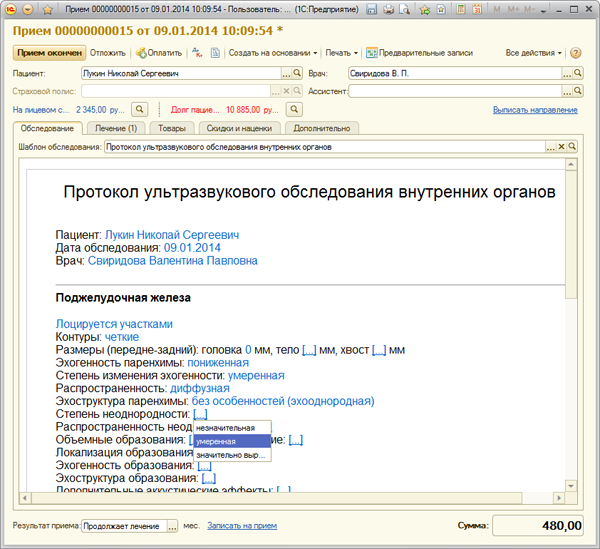Click the Записать на прием link

242,526
